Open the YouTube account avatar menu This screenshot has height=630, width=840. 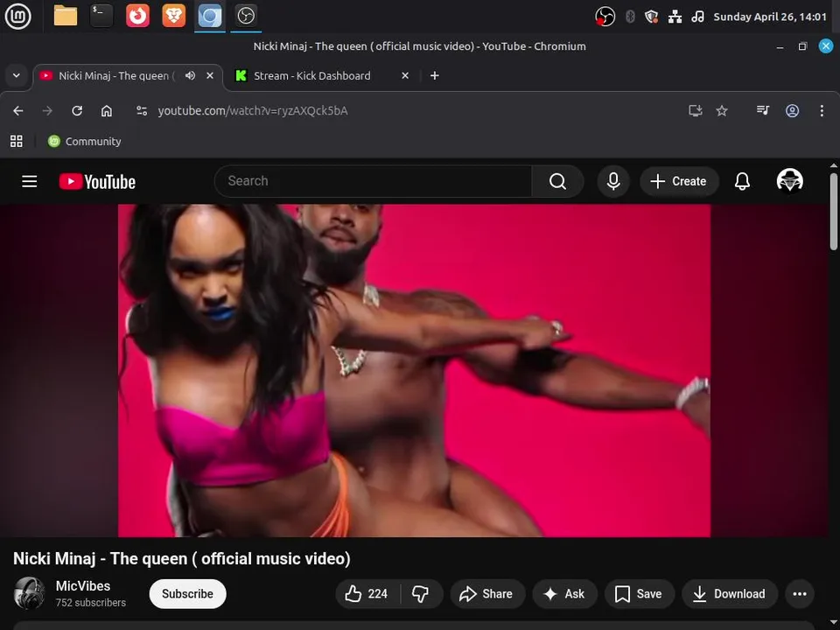tap(789, 180)
